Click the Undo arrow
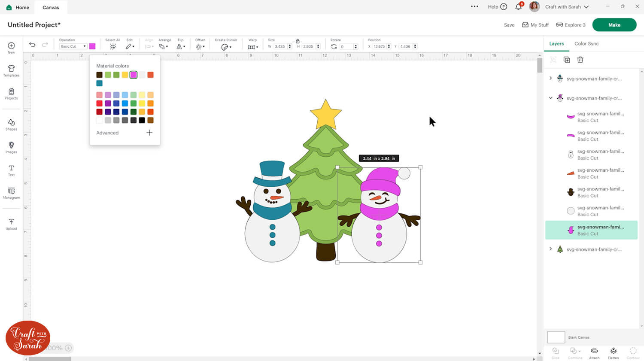Screen dimensions: 644x361 [32, 45]
